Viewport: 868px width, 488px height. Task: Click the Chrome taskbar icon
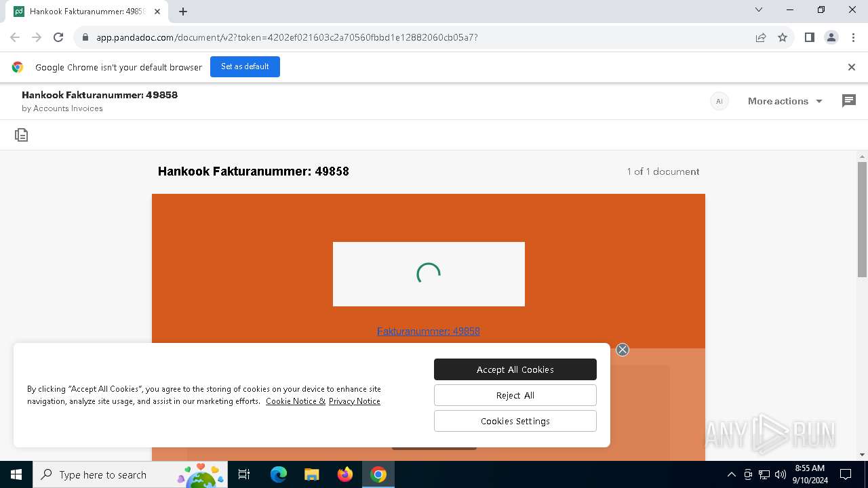point(378,474)
